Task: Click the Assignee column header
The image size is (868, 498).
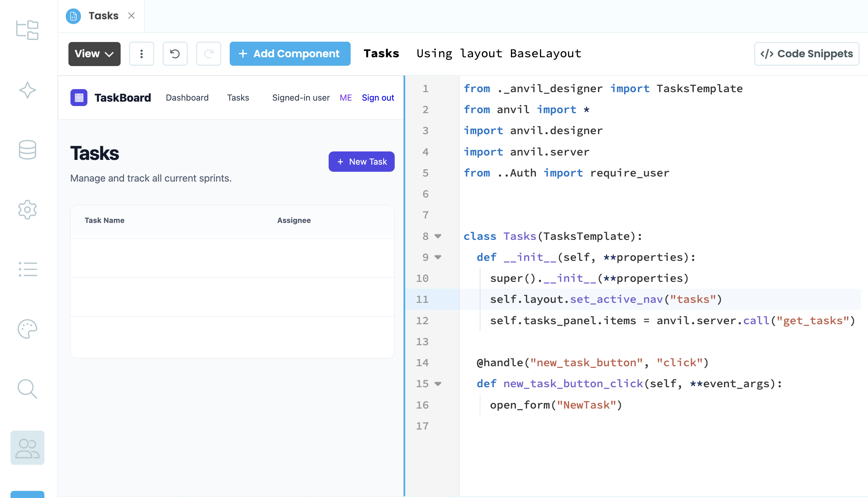Action: coord(294,220)
